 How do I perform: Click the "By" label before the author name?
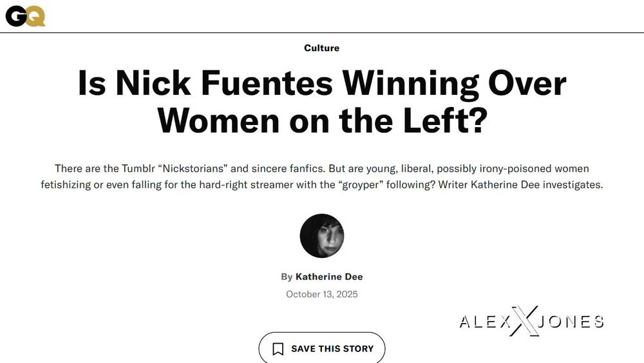(287, 277)
